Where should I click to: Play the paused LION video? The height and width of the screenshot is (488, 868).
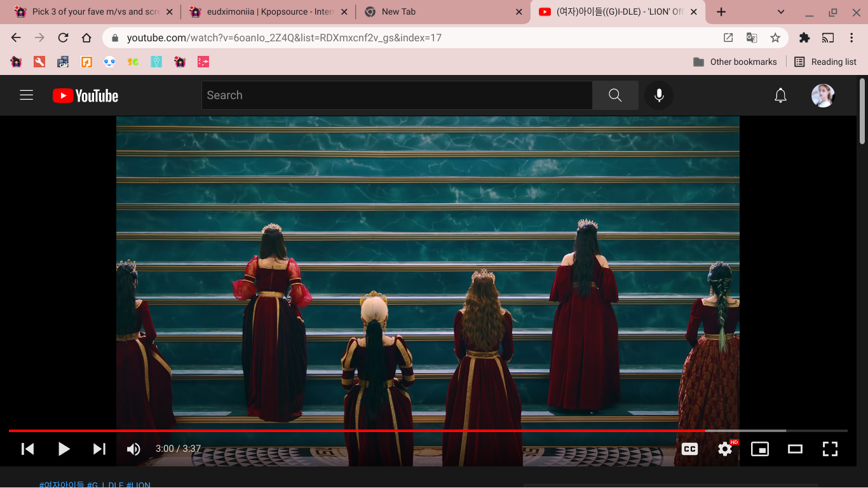point(64,449)
